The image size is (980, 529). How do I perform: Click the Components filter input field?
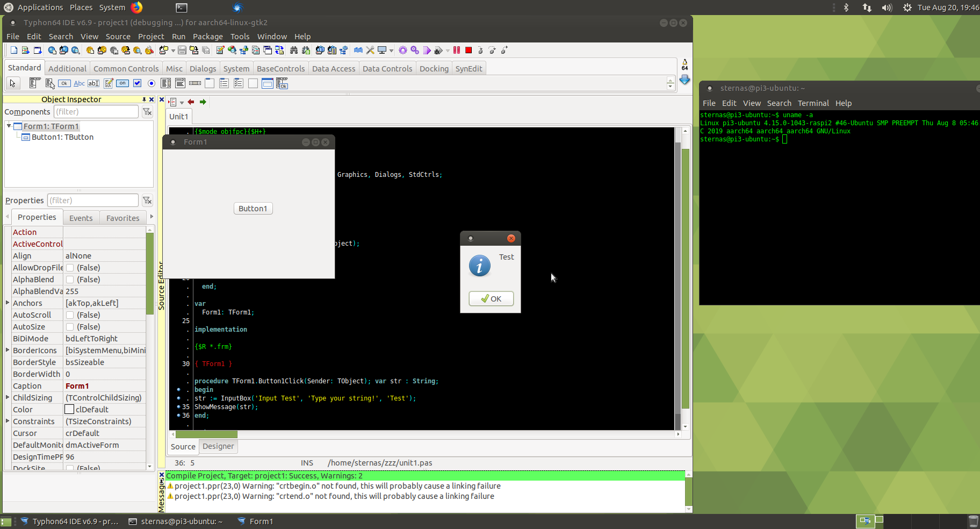tap(96, 112)
